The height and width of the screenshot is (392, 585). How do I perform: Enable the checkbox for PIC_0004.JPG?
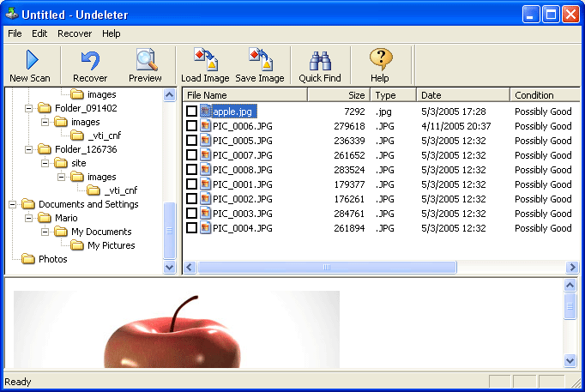pyautogui.click(x=191, y=228)
